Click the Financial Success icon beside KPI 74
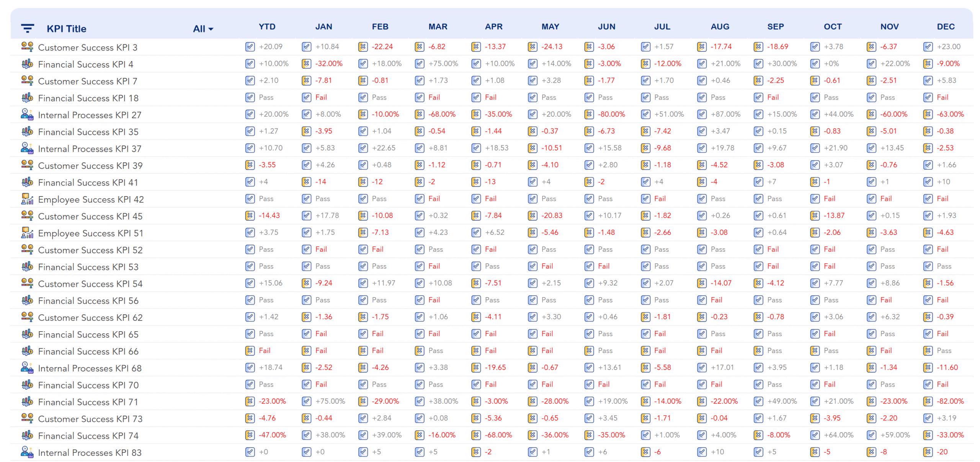This screenshot has width=980, height=462. click(26, 435)
